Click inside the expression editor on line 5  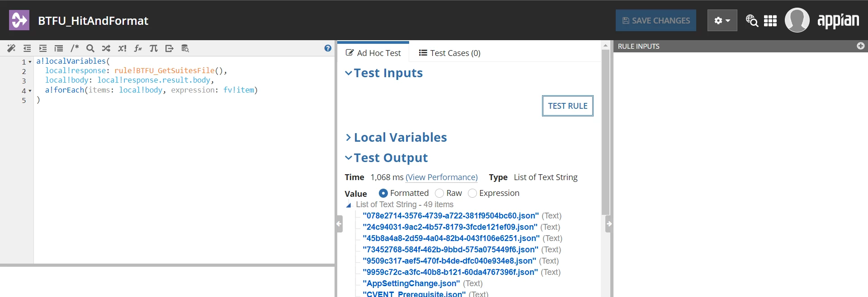pos(184,100)
